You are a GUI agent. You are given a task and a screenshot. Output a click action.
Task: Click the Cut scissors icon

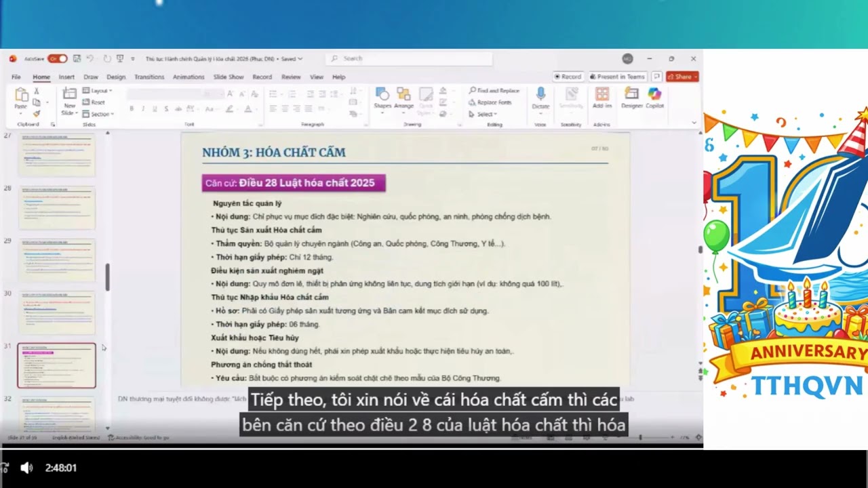37,91
